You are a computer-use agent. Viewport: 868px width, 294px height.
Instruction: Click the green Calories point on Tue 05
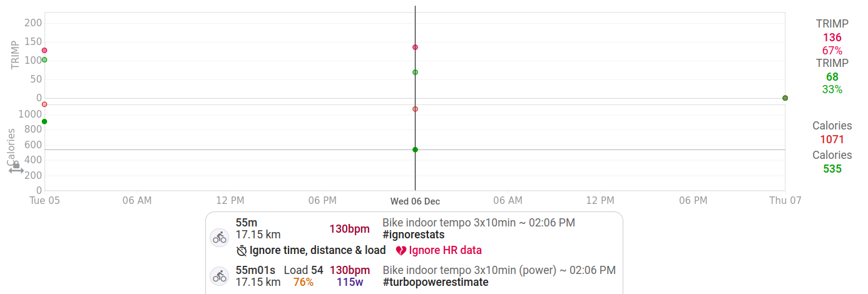pyautogui.click(x=44, y=121)
